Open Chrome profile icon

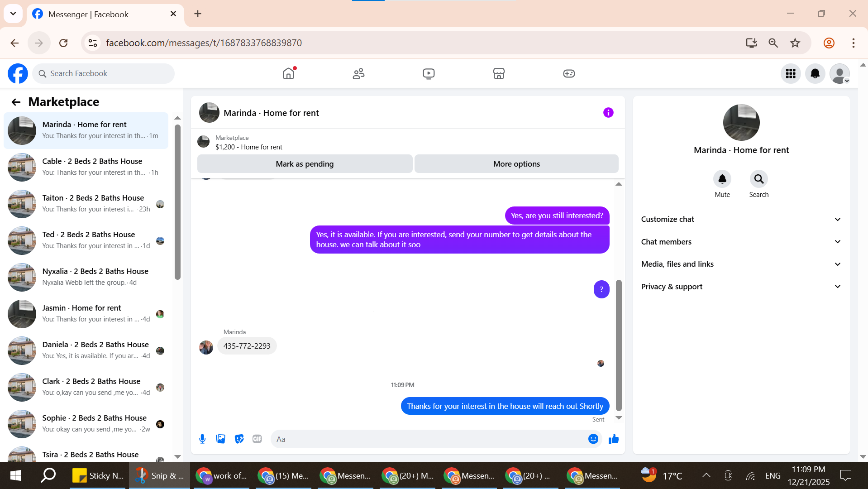[x=829, y=43]
